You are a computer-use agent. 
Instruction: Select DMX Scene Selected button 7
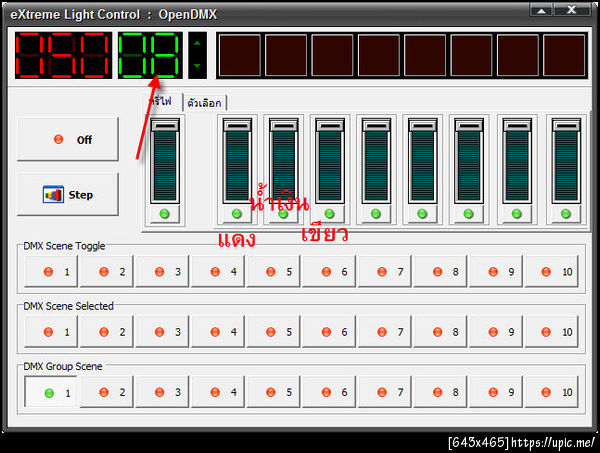pyautogui.click(x=385, y=332)
